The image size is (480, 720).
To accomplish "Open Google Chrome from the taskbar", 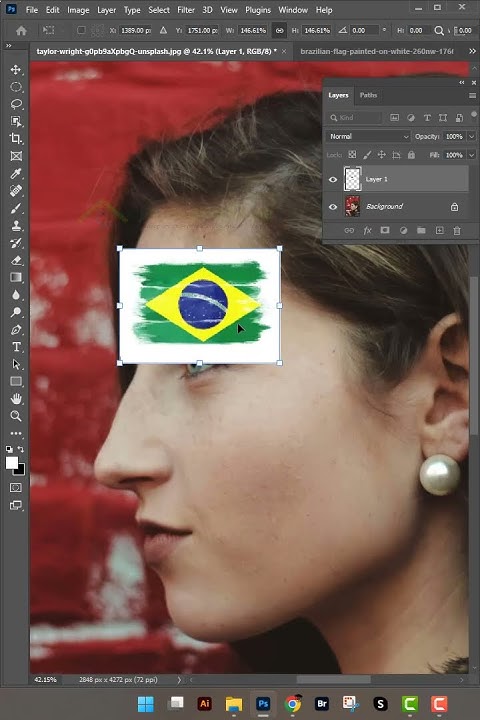I will (293, 703).
